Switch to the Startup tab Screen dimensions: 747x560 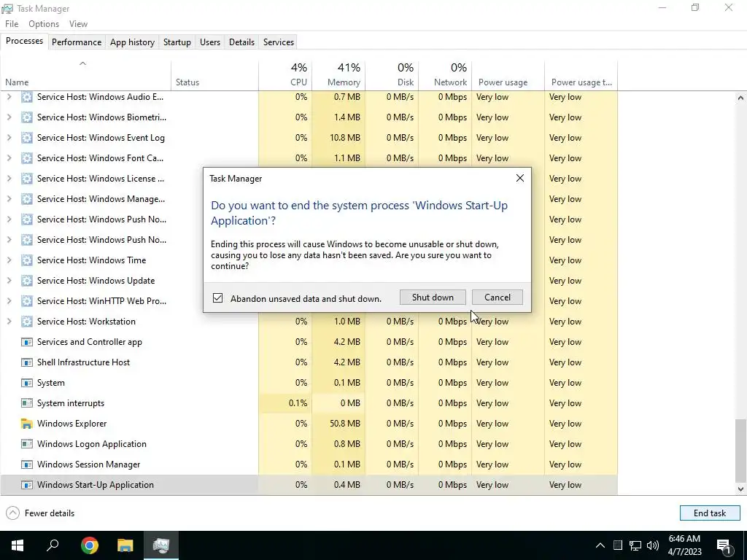tap(177, 42)
